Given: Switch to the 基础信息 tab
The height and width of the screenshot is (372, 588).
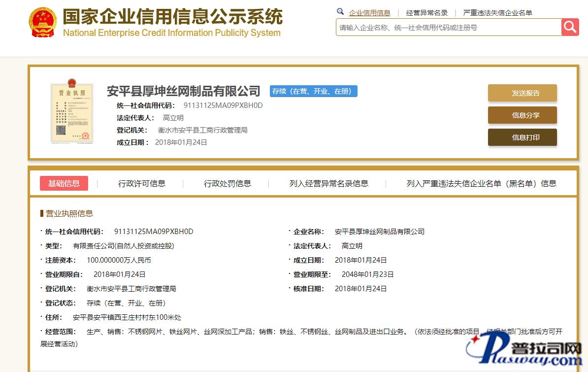Looking at the screenshot, I should tap(64, 183).
